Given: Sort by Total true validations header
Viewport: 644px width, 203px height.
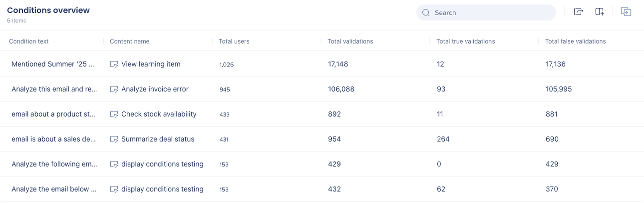Looking at the screenshot, I should coord(466,41).
